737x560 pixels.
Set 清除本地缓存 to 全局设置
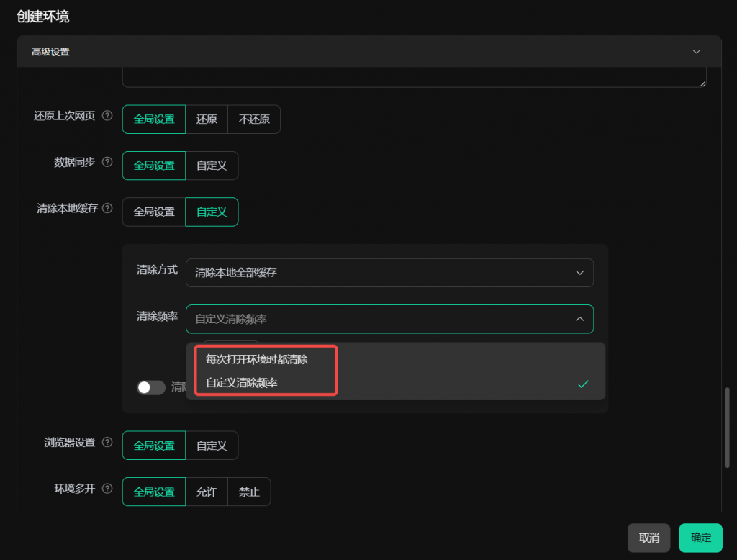[154, 212]
